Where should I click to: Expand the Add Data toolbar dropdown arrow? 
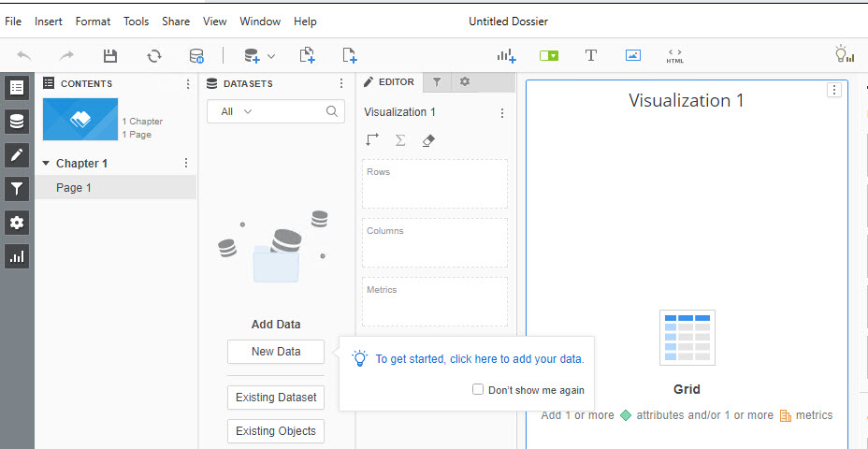pyautogui.click(x=271, y=56)
